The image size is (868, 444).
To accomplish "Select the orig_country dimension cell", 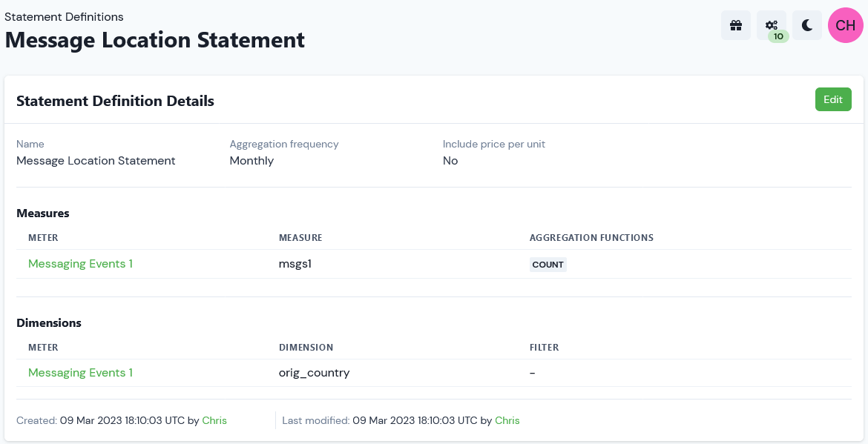I will pos(314,373).
